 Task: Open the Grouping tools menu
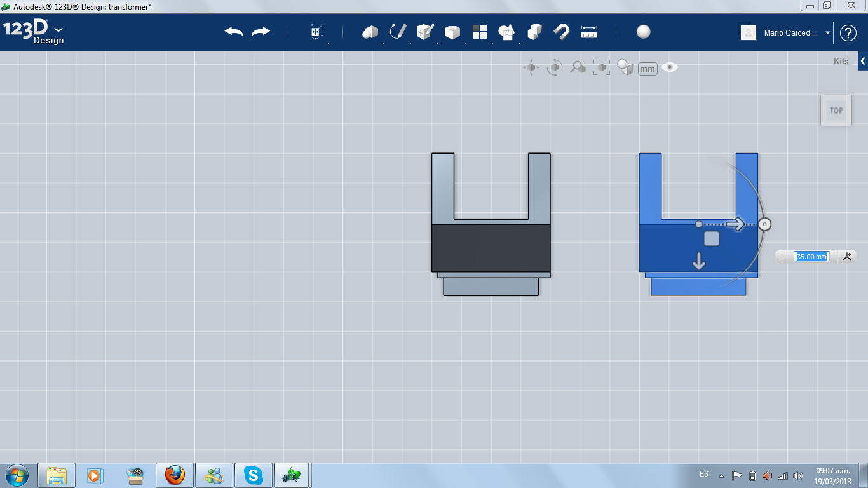coord(506,32)
